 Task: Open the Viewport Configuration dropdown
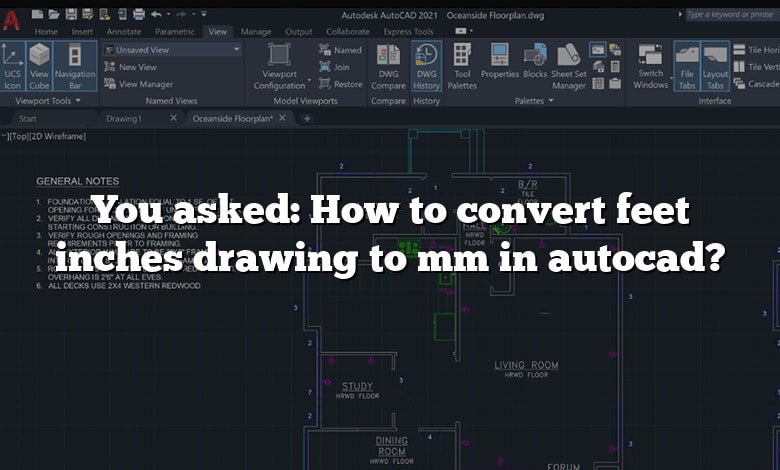pos(309,80)
